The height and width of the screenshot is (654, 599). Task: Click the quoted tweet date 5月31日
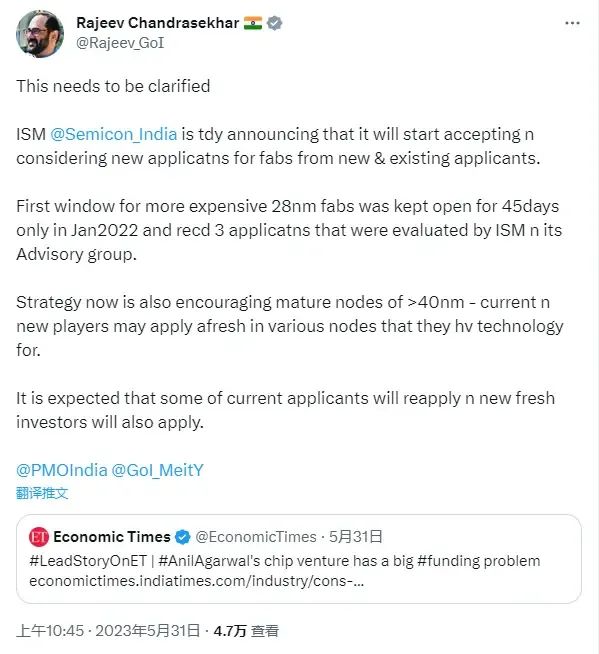(355, 537)
